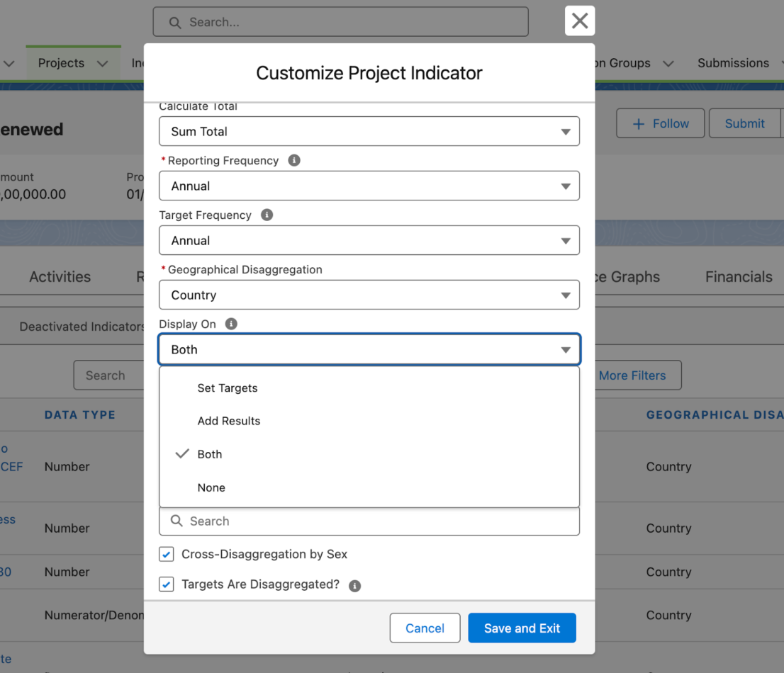View the Display On info tooltip icon
The height and width of the screenshot is (673, 784).
click(230, 324)
